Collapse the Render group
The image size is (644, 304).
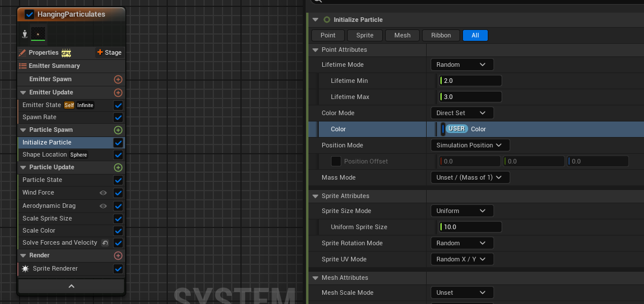pos(23,256)
